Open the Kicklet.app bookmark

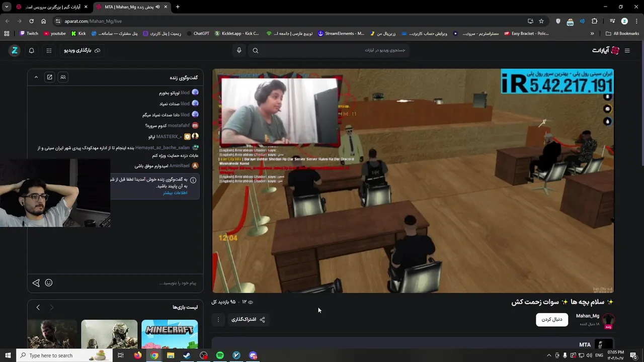[237, 34]
